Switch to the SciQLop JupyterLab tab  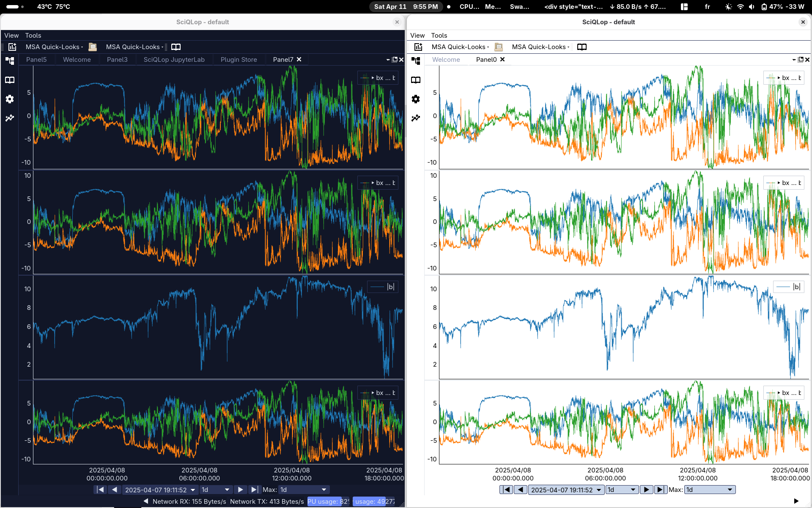tap(174, 60)
